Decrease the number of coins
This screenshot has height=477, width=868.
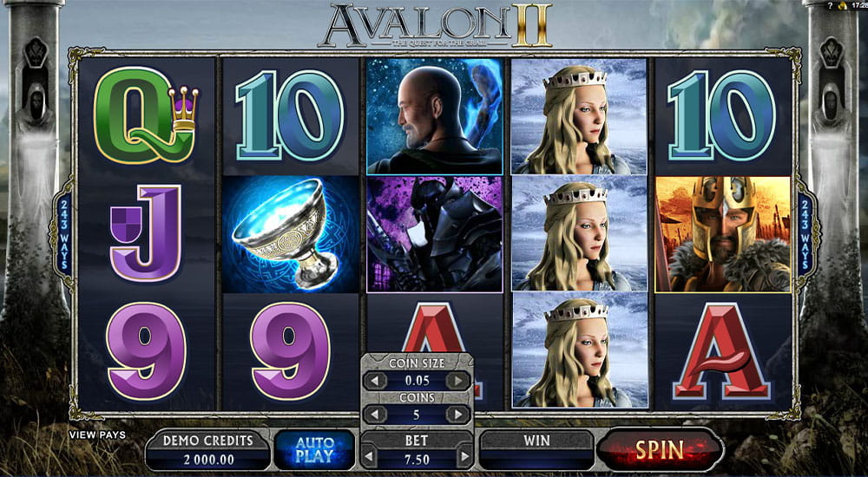coord(375,415)
